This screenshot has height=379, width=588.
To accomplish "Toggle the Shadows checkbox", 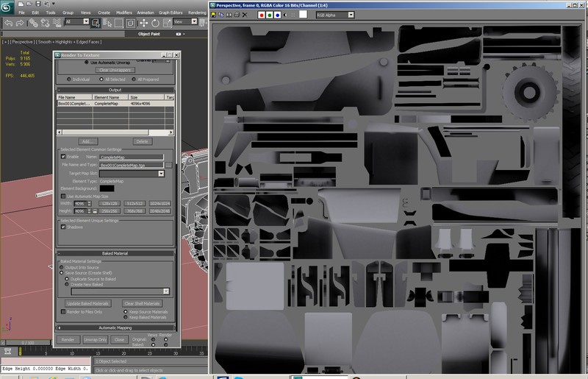I will 63,227.
